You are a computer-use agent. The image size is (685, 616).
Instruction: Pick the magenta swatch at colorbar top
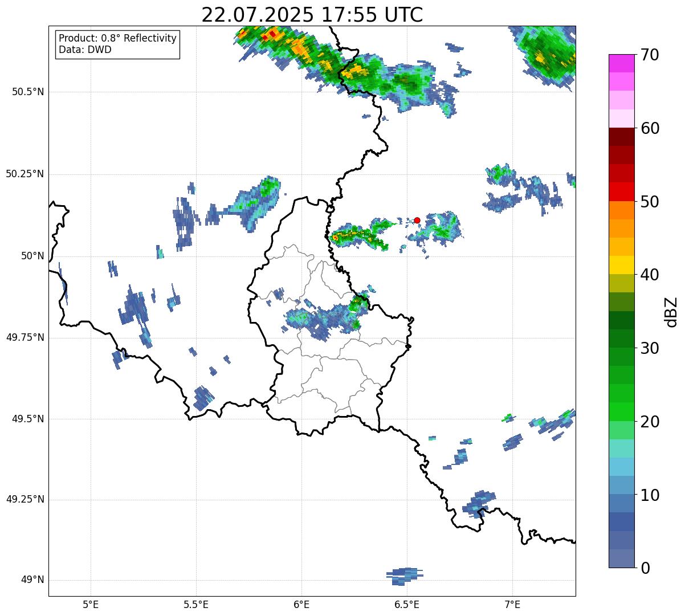pos(621,64)
